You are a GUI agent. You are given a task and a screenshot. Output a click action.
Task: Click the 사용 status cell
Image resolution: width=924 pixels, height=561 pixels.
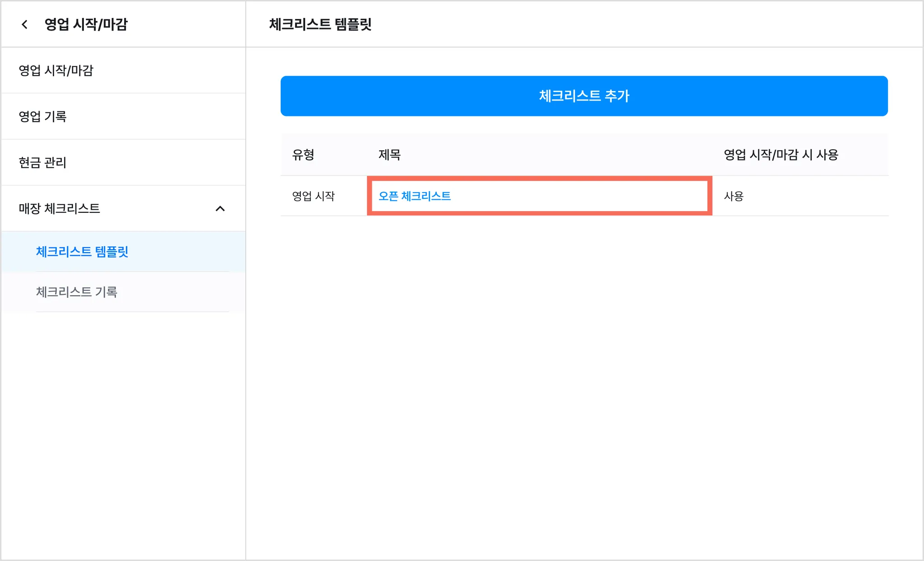coord(734,196)
